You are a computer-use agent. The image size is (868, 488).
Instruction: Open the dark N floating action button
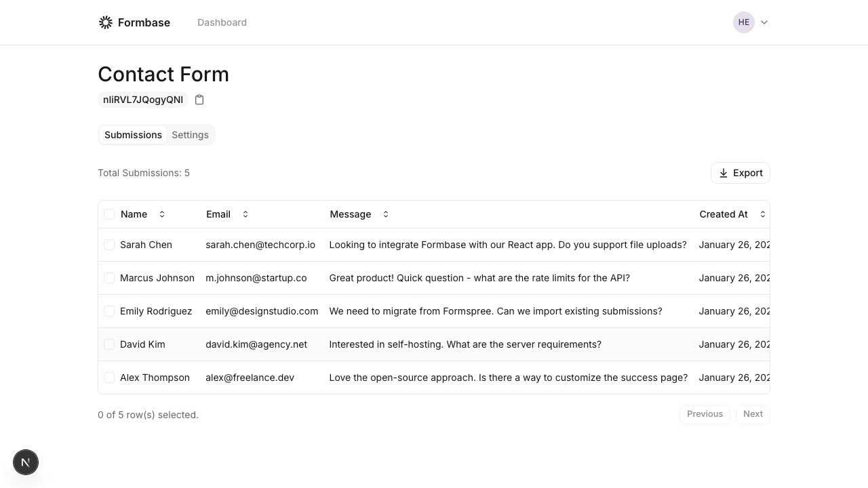26,462
